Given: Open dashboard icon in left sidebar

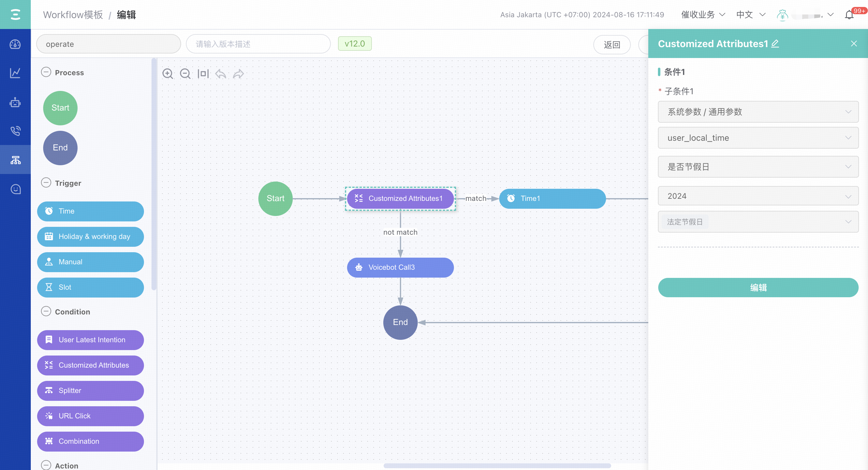Looking at the screenshot, I should [x=15, y=44].
